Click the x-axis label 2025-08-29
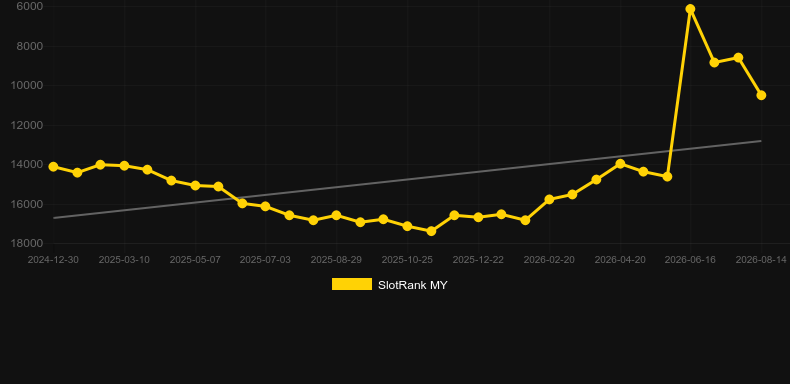This screenshot has height=384, width=790. pos(336,260)
